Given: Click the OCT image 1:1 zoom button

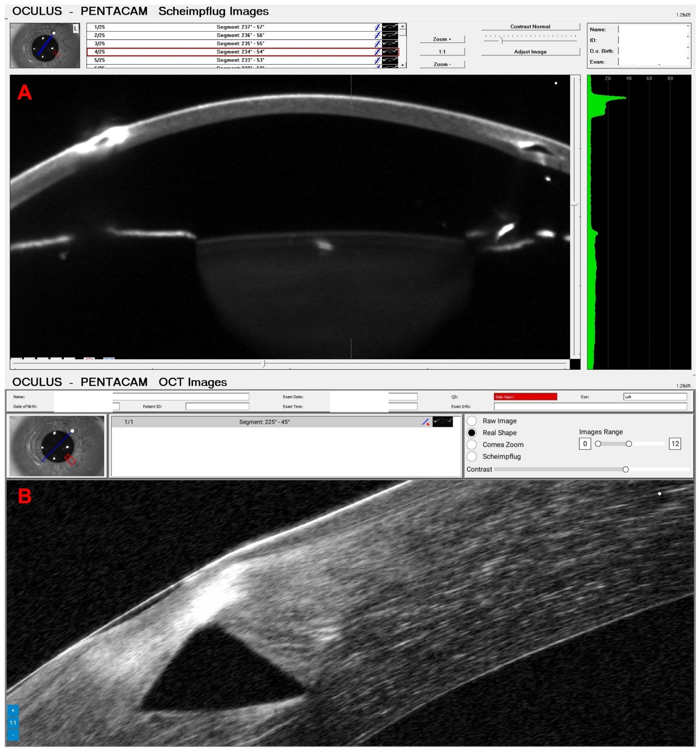Looking at the screenshot, I should pos(13,723).
